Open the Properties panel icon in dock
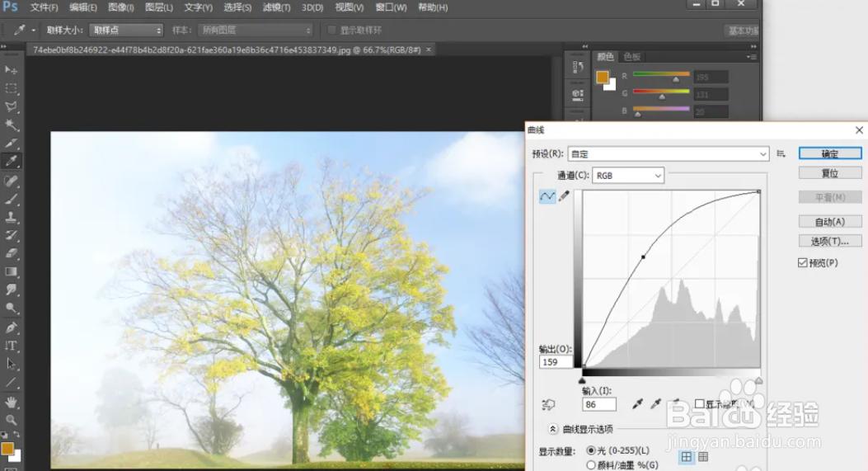The image size is (868, 471). 578,95
